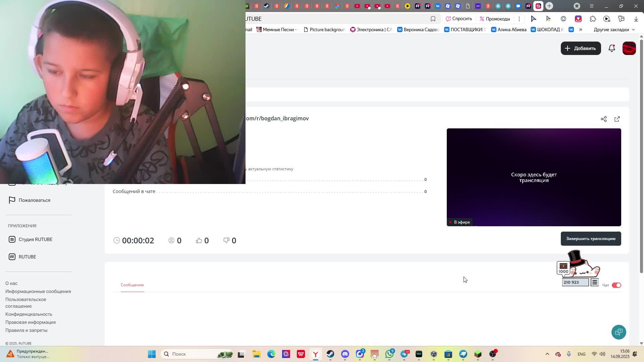Open stream in new window icon
This screenshot has width=644, height=362.
(x=617, y=119)
